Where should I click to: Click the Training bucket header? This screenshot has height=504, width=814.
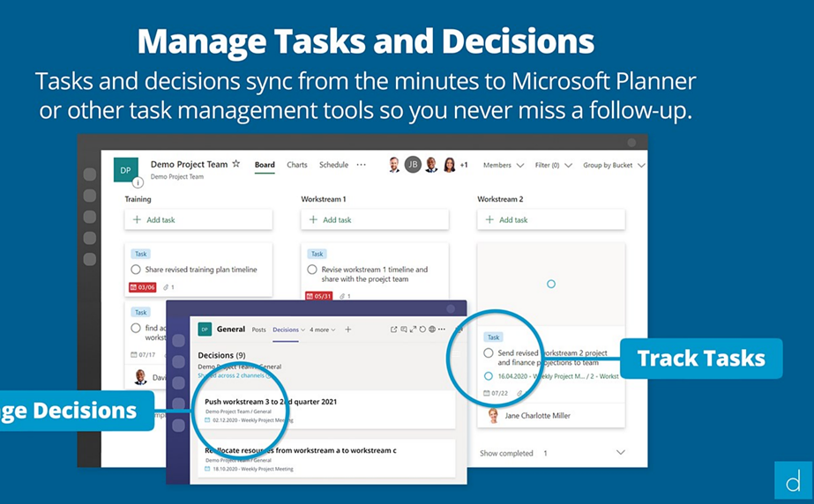(x=138, y=199)
